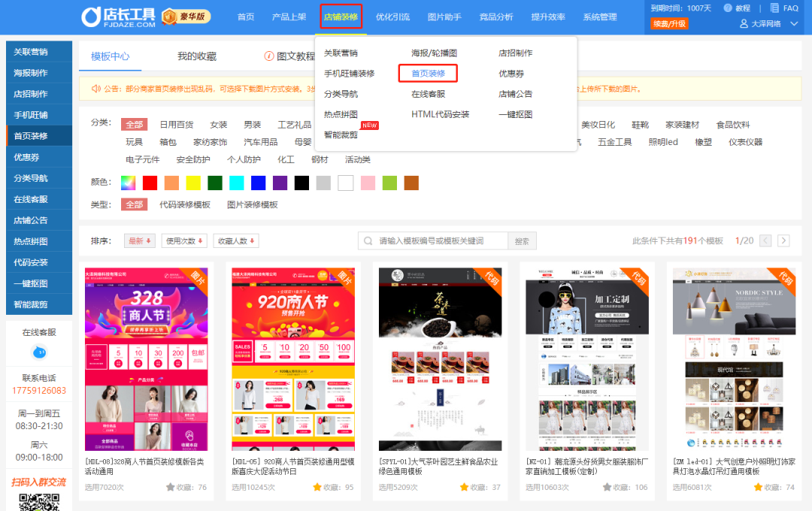Open 热点拼图 in left sidebar

(39, 241)
